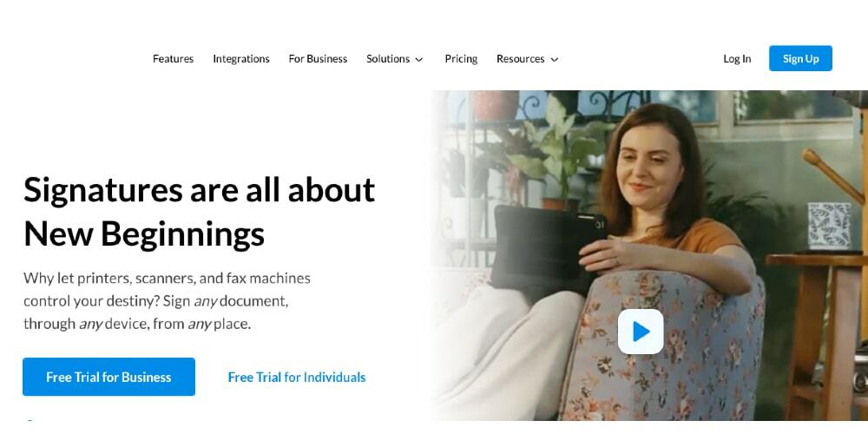
Task: Click the New Beginnings heading line
Action: click(144, 233)
